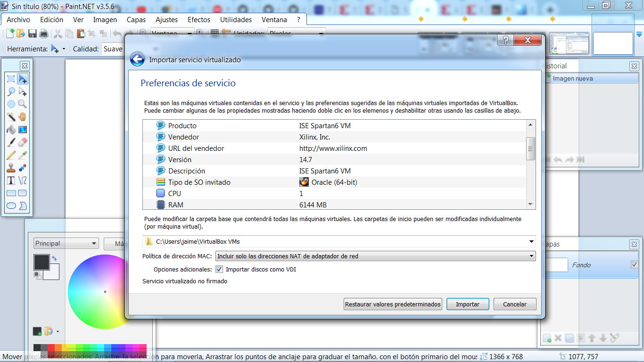Click the Importar button
Viewport: 644px width, 362px height.
click(x=467, y=304)
